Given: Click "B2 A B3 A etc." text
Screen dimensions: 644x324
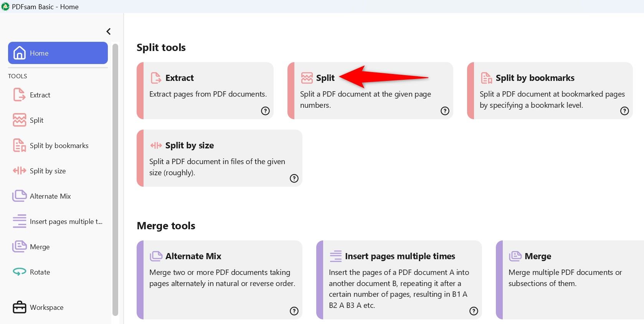Looking at the screenshot, I should tap(352, 305).
